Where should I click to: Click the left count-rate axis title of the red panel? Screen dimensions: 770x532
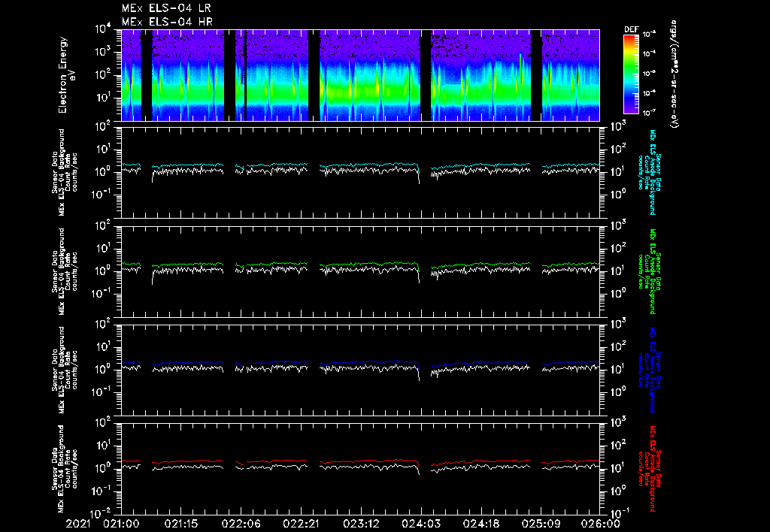pos(65,469)
